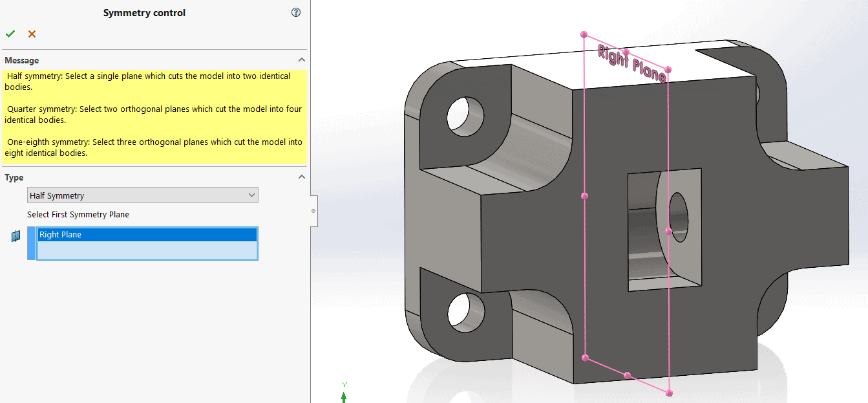Click the Message section heading
This screenshot has width=868, height=403.
pyautogui.click(x=22, y=60)
